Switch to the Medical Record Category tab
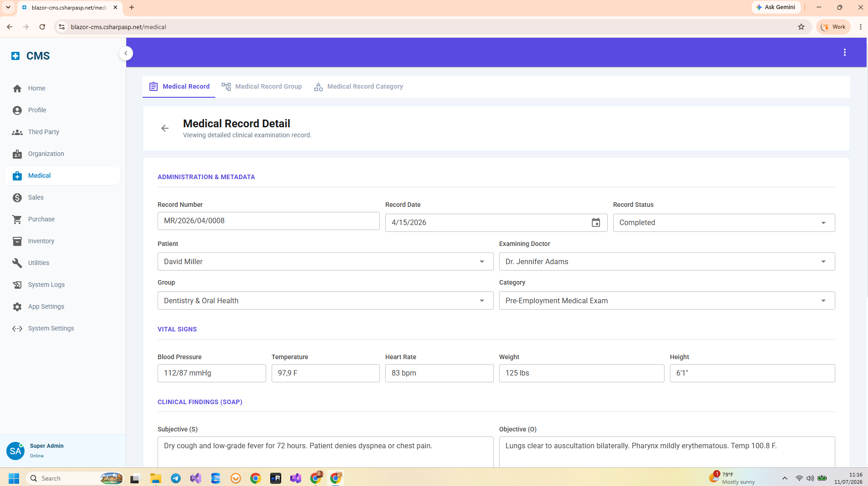868x486 pixels. click(x=358, y=86)
